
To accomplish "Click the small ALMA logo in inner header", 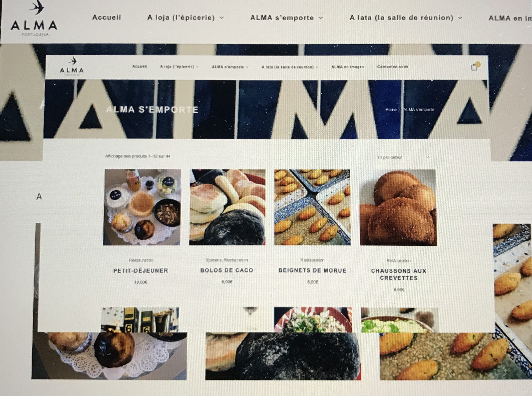I will click(x=72, y=66).
